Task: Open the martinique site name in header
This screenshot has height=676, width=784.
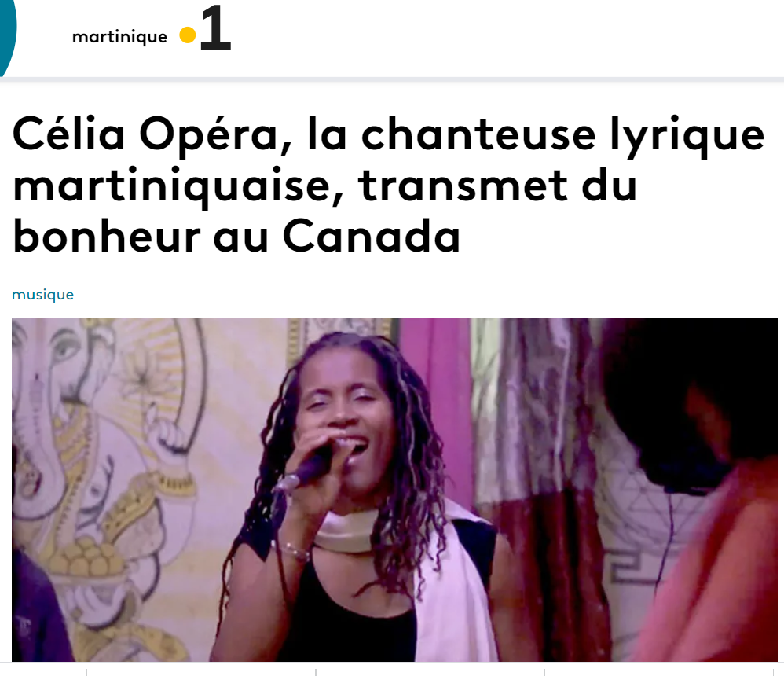Action: [x=119, y=36]
